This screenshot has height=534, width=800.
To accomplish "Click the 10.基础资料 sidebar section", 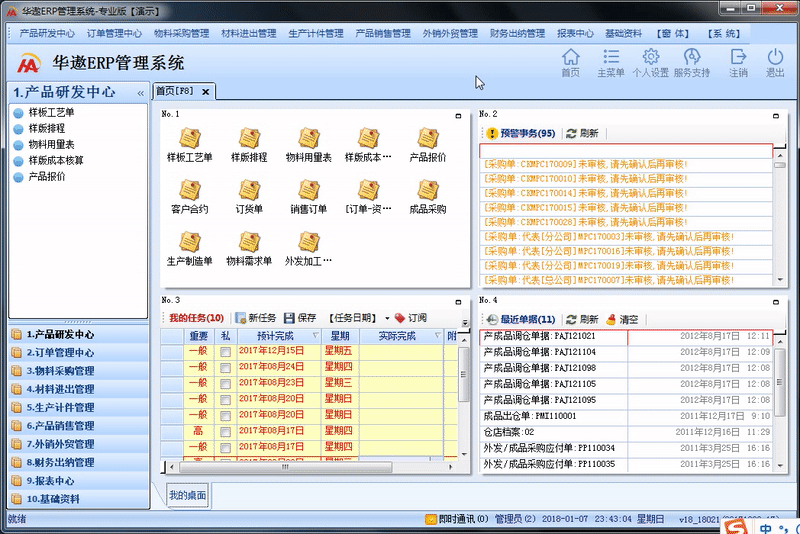I will [x=79, y=499].
